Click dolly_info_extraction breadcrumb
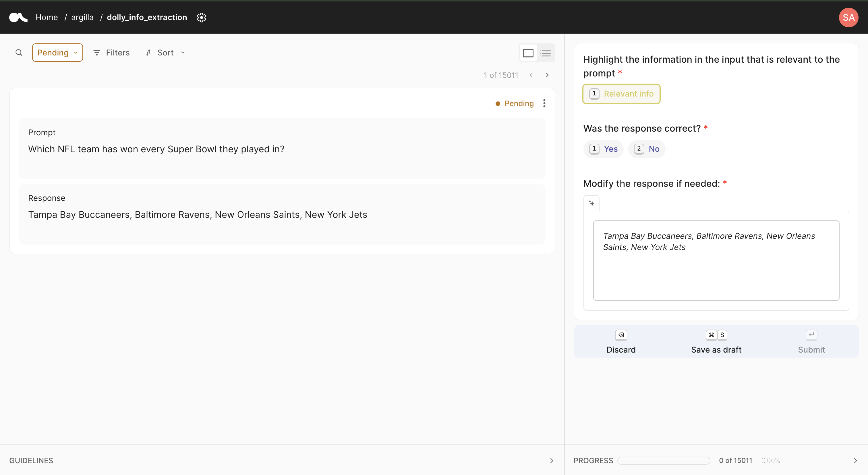Image resolution: width=868 pixels, height=475 pixels. pos(146,17)
